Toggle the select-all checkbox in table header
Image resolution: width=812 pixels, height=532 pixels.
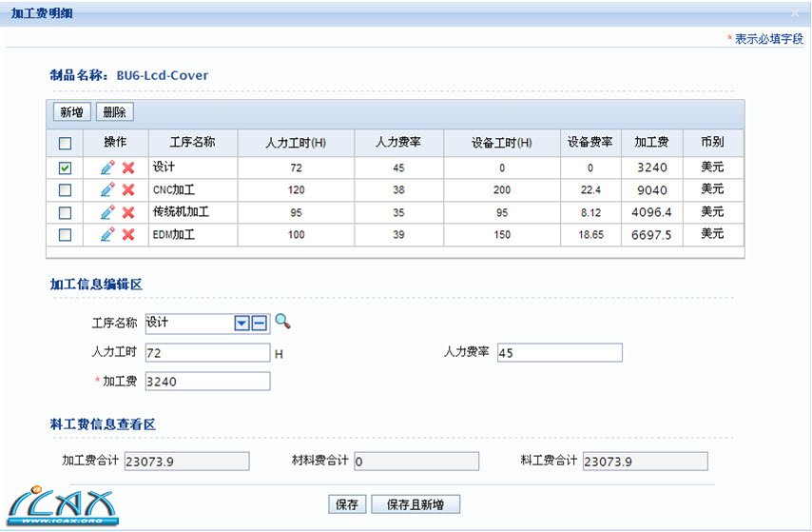point(65,144)
